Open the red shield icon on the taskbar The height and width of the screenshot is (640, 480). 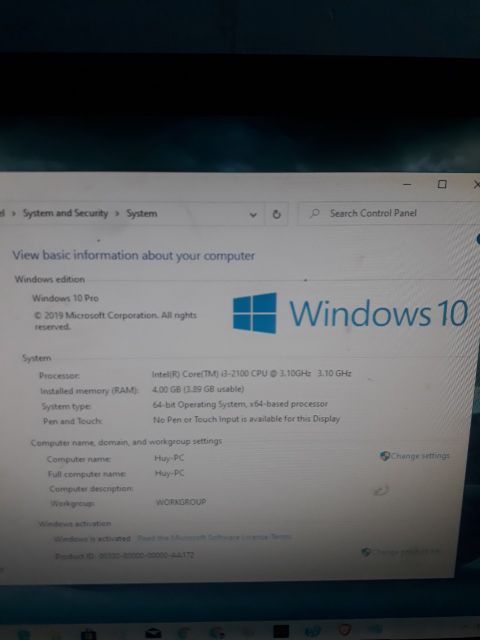click(345, 630)
